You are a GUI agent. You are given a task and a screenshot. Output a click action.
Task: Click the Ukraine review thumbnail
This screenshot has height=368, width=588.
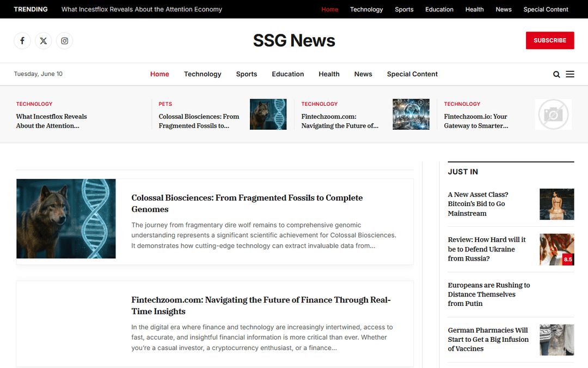point(556,249)
